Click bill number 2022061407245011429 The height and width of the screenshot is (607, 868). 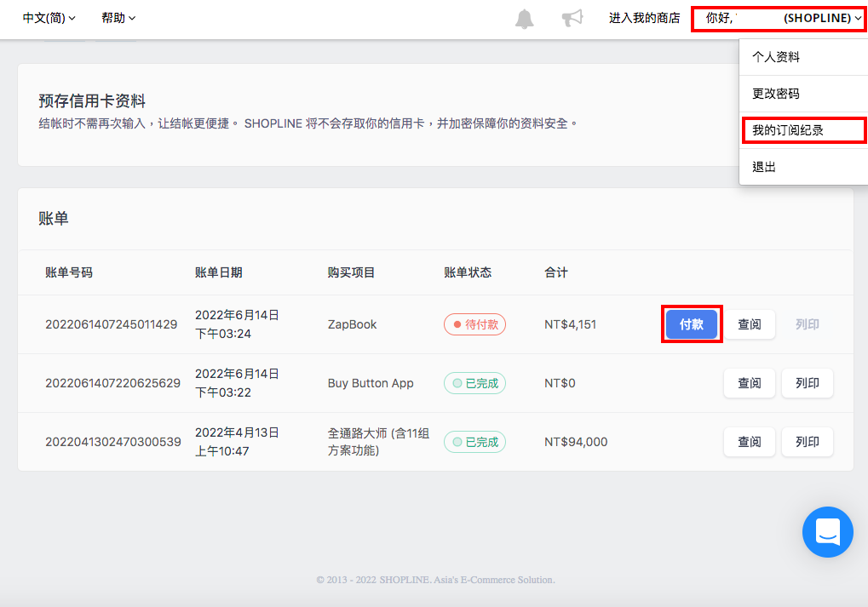click(x=112, y=324)
